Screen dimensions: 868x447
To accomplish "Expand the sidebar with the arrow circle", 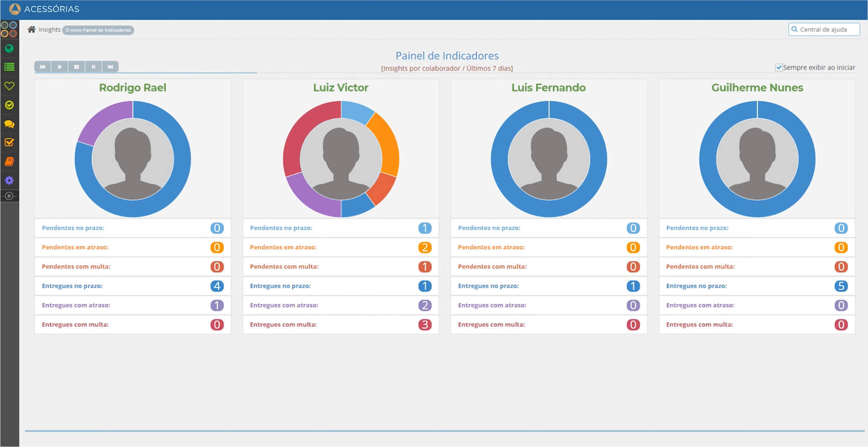I will [x=9, y=196].
